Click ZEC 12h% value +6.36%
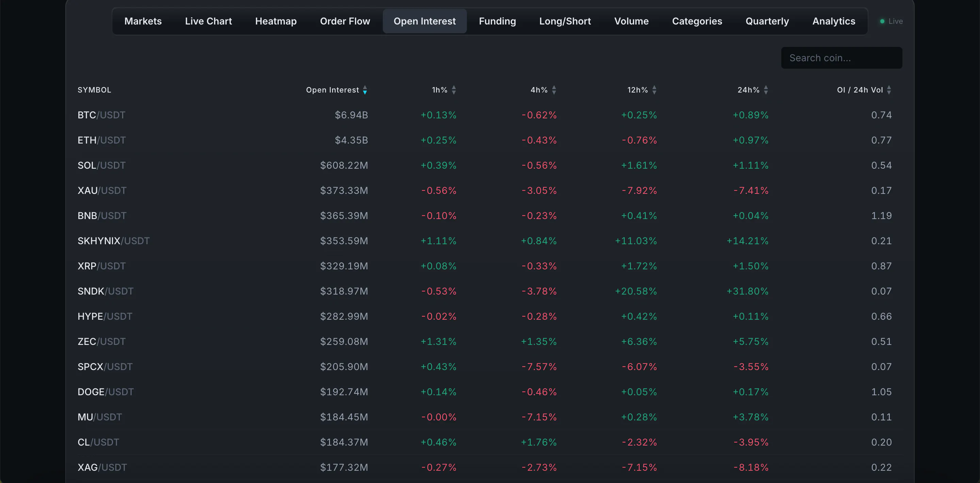The height and width of the screenshot is (483, 980). [639, 342]
